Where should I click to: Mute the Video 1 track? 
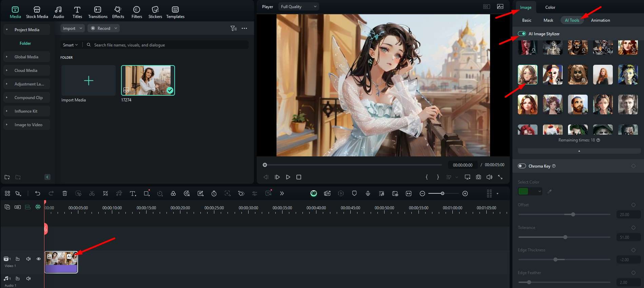(28, 259)
